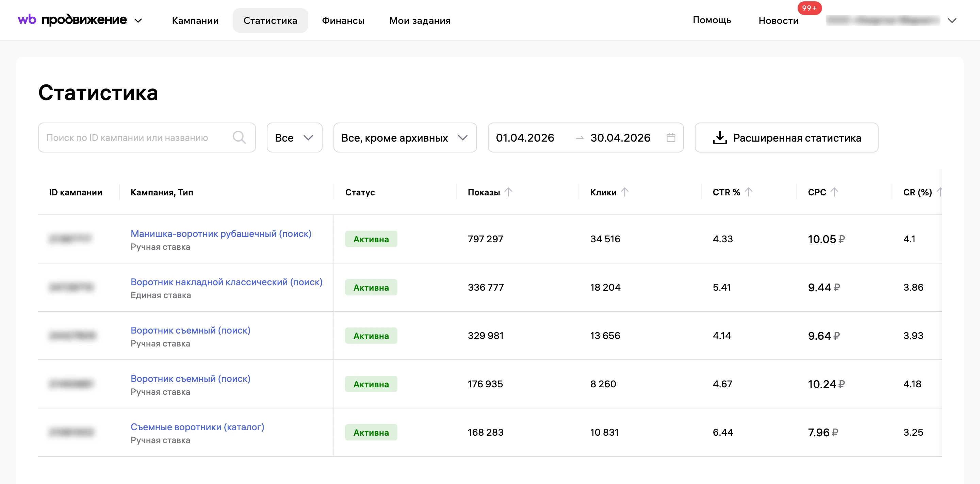Image resolution: width=980 pixels, height=484 pixels.
Task: Sort by CPC column arrow
Action: 834,192
